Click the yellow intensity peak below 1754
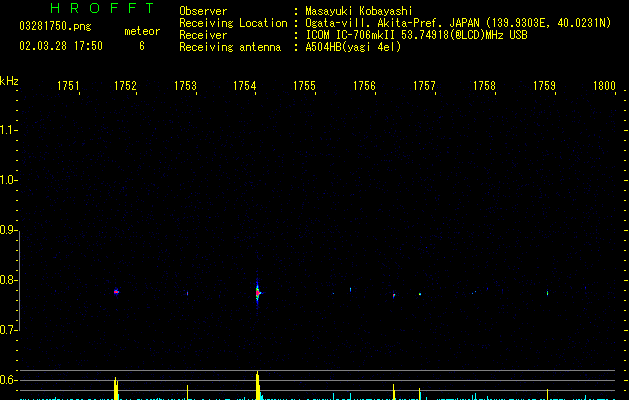This screenshot has height=400, width=629. (x=258, y=386)
